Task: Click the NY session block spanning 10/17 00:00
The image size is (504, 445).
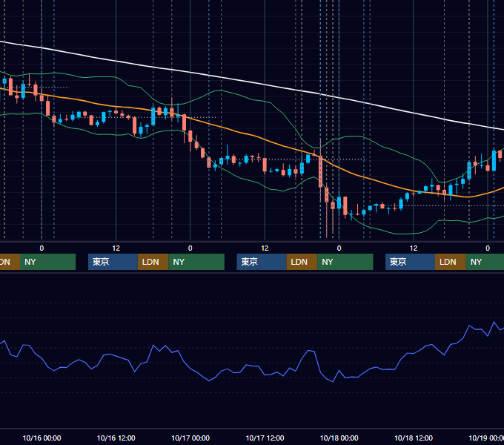Action: click(196, 262)
